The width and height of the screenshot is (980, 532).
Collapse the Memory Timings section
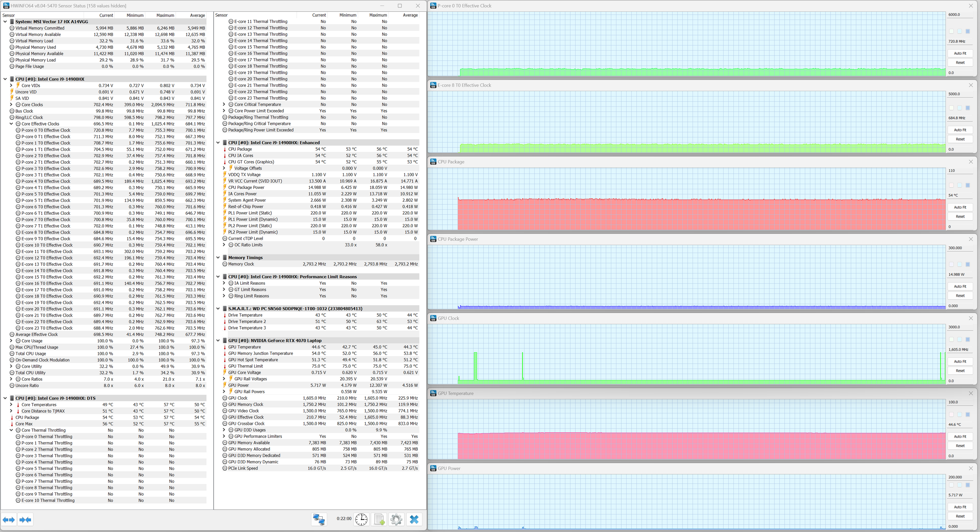point(218,258)
